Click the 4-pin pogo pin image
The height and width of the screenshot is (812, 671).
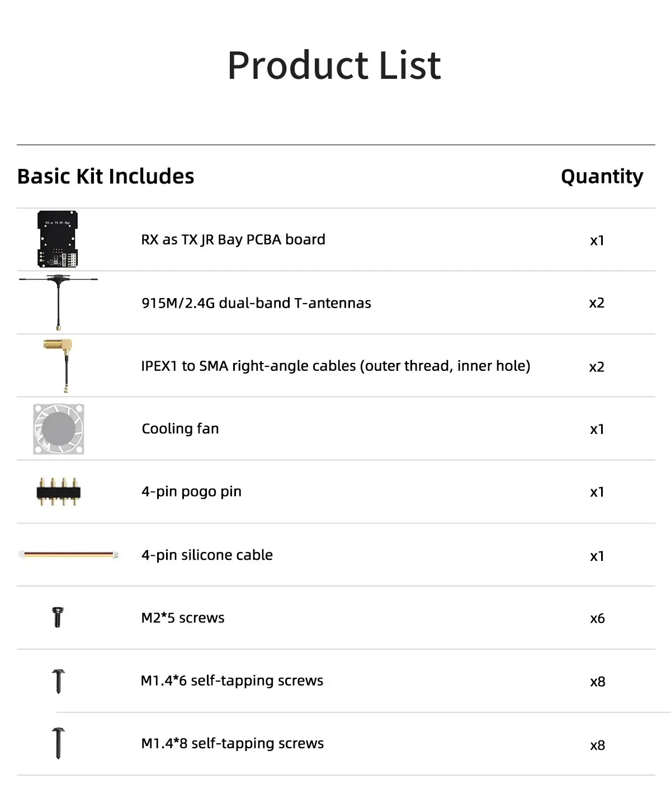58,492
